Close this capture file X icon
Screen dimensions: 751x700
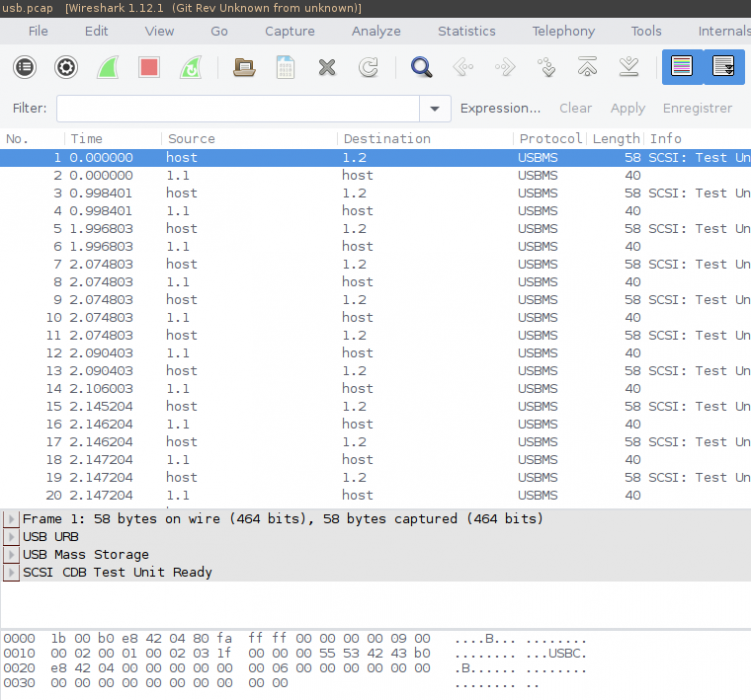coord(327,67)
